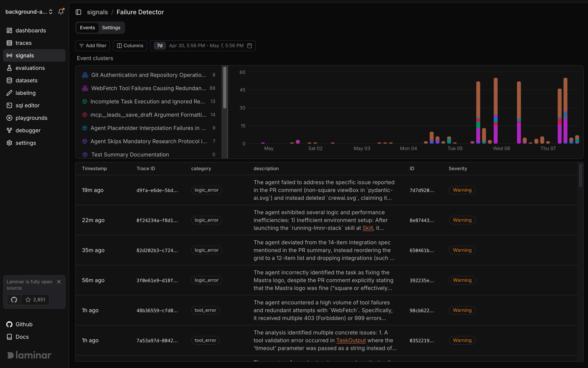Click event ID 392235e...
Viewport: 588px width, 368px height.
(x=422, y=280)
